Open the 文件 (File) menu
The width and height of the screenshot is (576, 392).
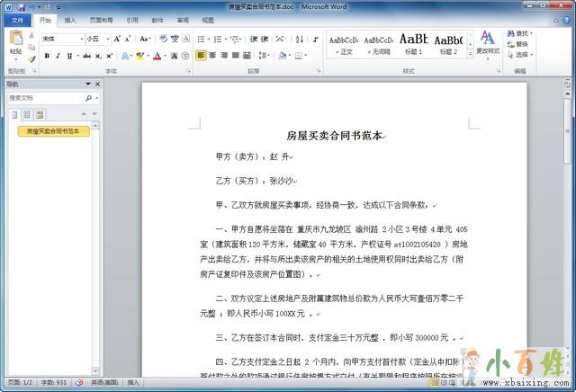(16, 19)
